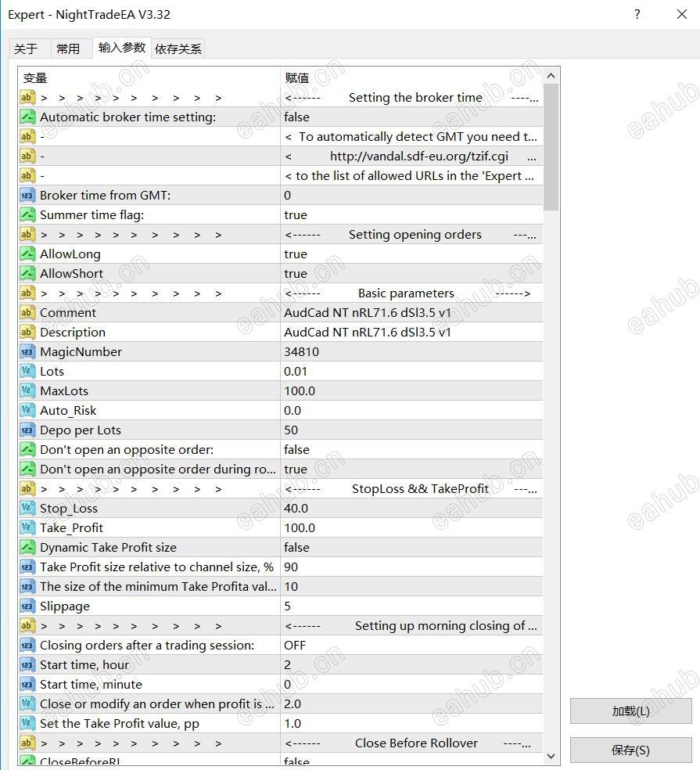This screenshot has width=700, height=770.
Task: Click the 赋值 column header
Action: click(x=412, y=77)
